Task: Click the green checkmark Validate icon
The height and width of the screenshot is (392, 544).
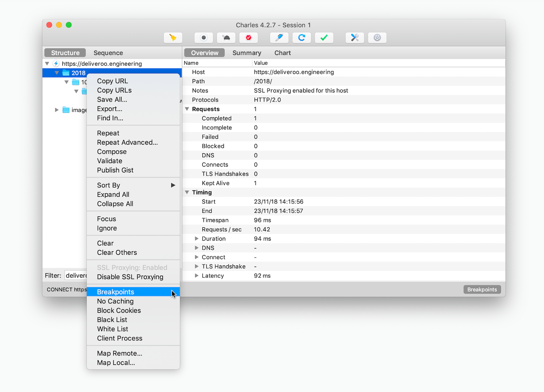Action: coord(324,38)
